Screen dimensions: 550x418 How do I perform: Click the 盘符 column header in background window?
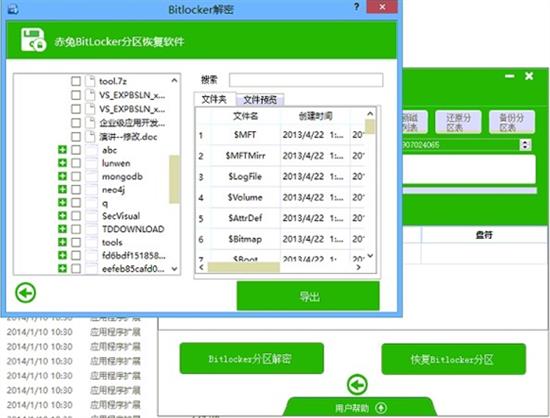(x=484, y=235)
